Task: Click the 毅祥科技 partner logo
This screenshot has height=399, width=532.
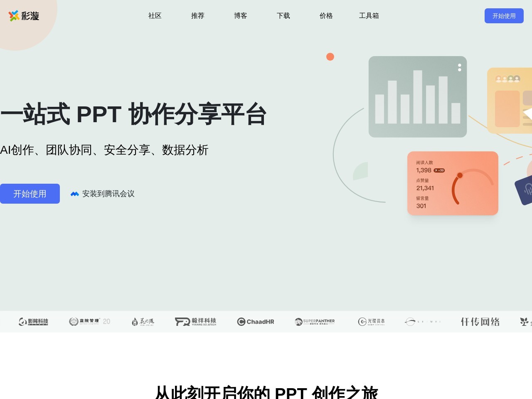Action: coord(195,322)
